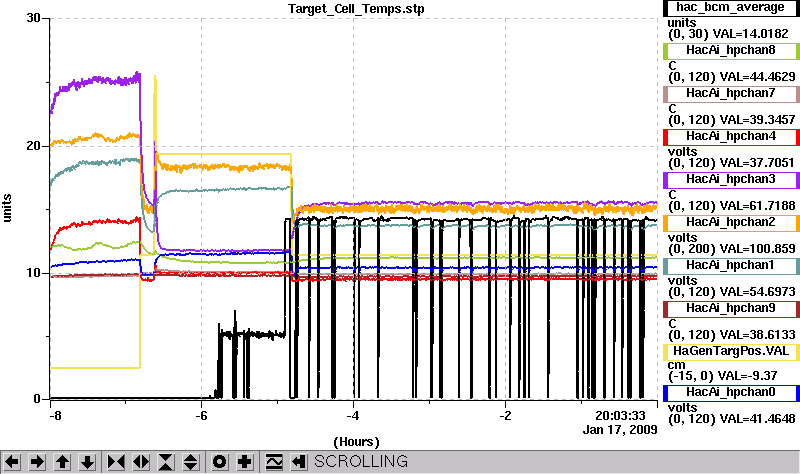Click the 'cm' unit label under HaGenTargPos.VAL

[677, 365]
